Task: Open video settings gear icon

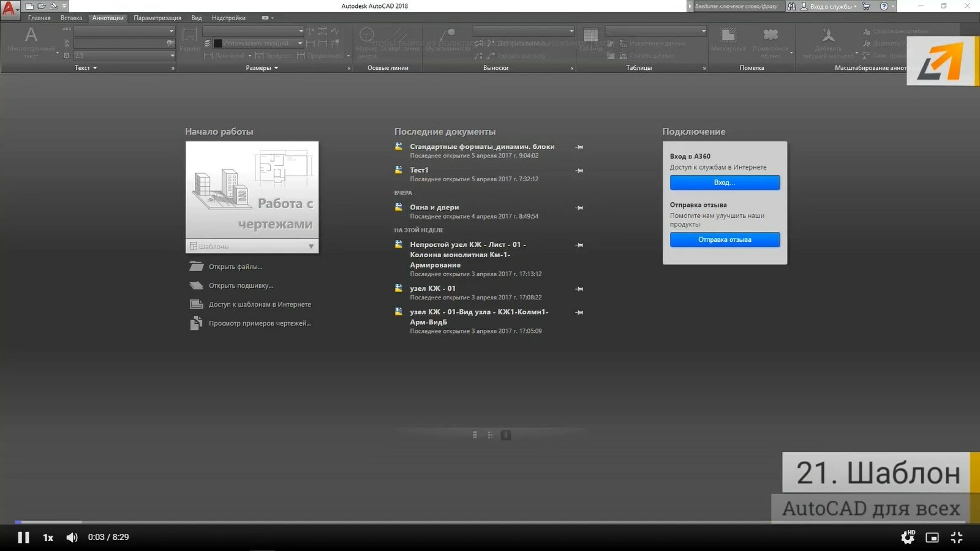Action: point(908,537)
